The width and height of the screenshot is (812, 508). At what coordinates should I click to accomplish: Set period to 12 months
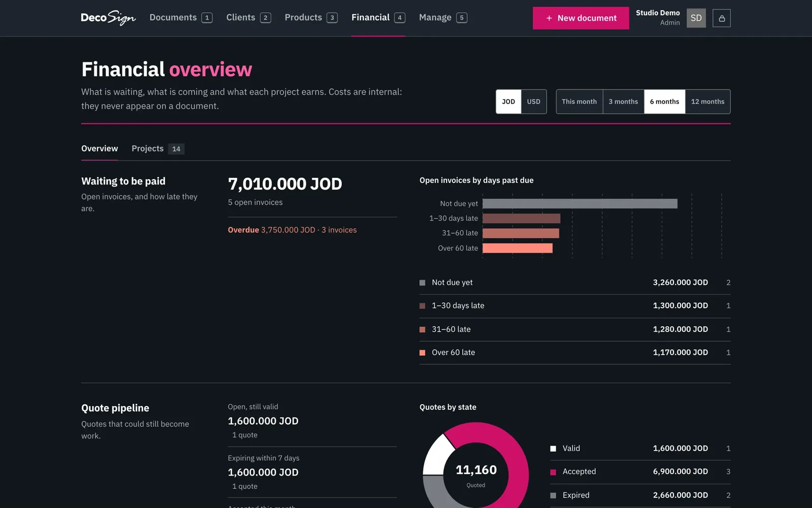click(707, 102)
